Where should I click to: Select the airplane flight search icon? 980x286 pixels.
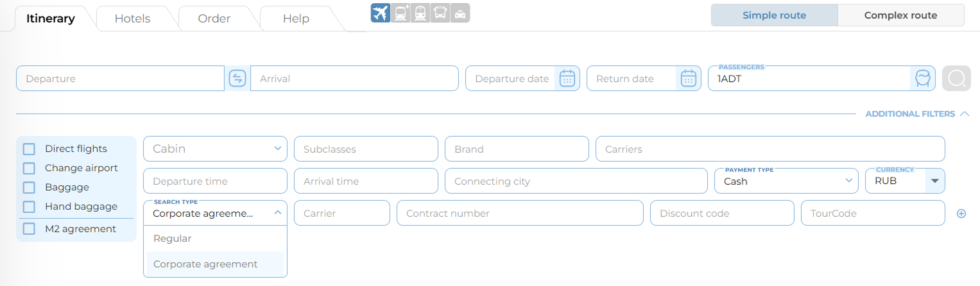tap(381, 13)
